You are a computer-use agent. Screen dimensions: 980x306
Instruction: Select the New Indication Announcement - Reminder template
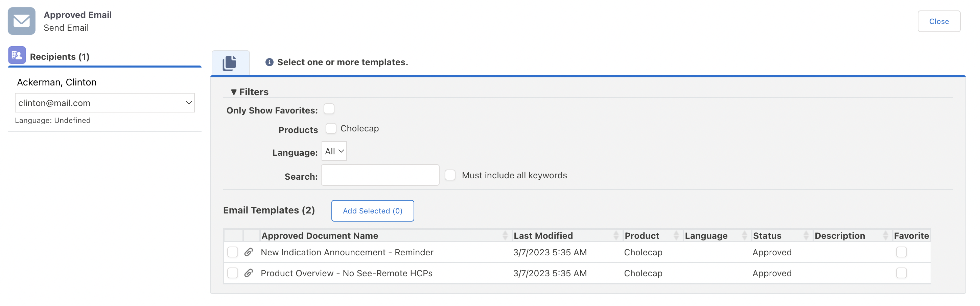[232, 252]
